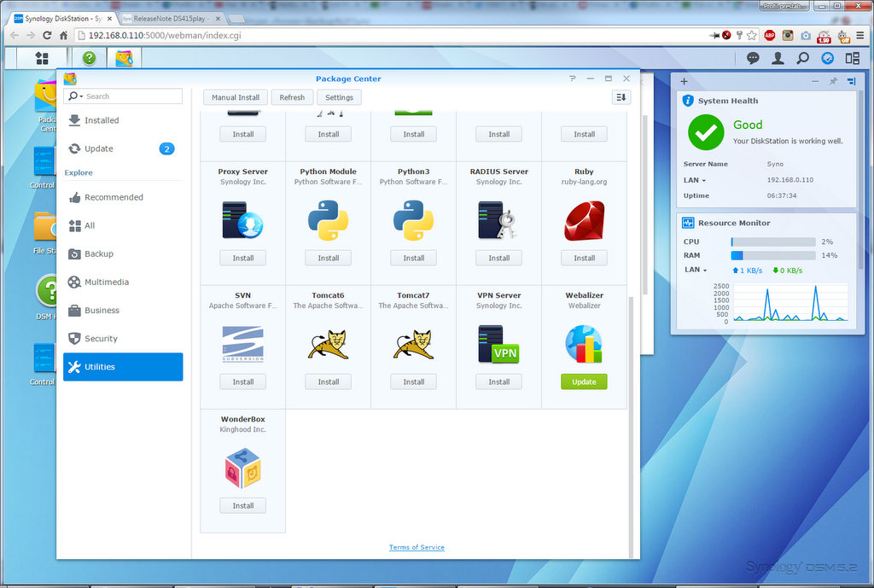874x588 pixels.
Task: Pin the widget panel
Action: (833, 81)
